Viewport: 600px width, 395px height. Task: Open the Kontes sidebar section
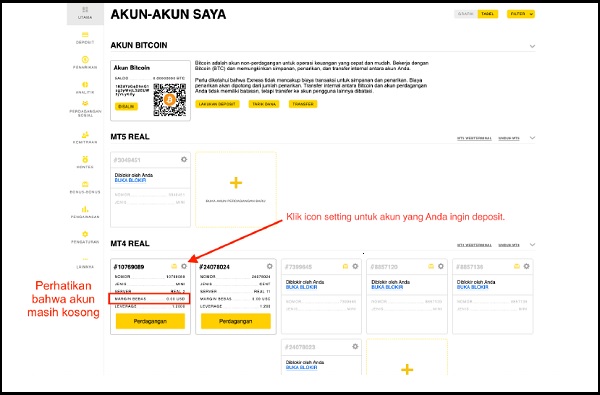click(x=85, y=162)
